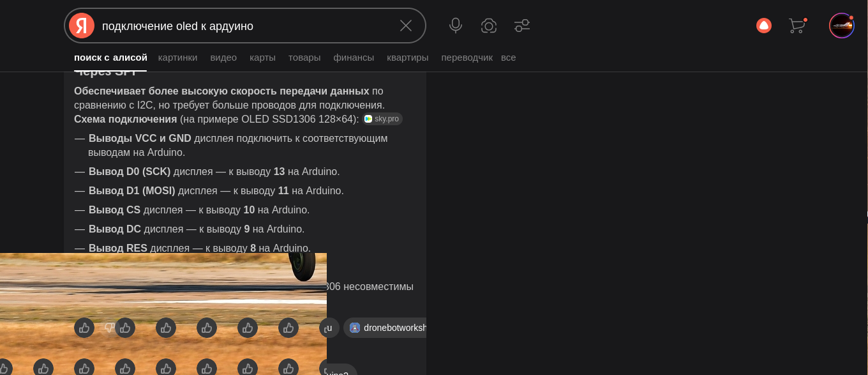This screenshot has height=375, width=868.
Task: Open the shopping cart
Action: 797,26
